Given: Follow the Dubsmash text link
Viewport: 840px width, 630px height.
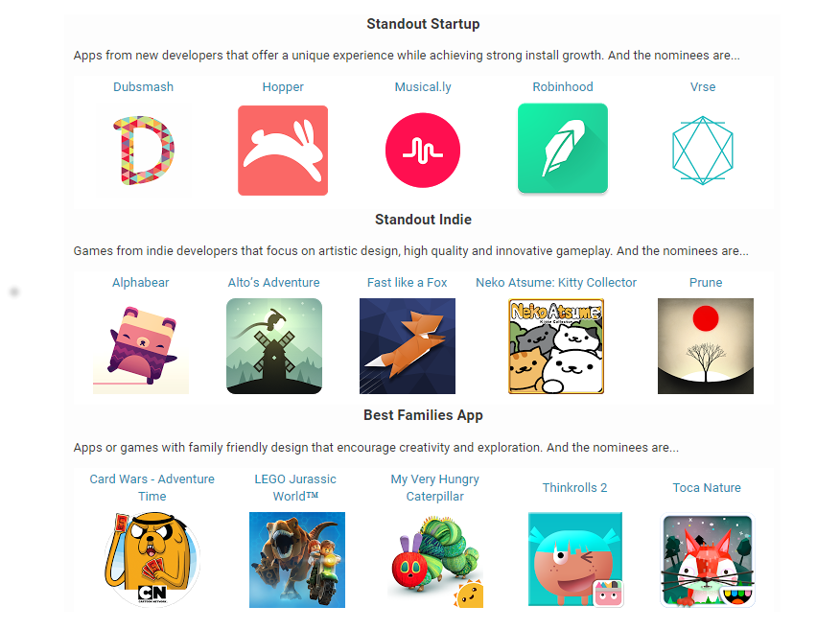Looking at the screenshot, I should pyautogui.click(x=143, y=87).
